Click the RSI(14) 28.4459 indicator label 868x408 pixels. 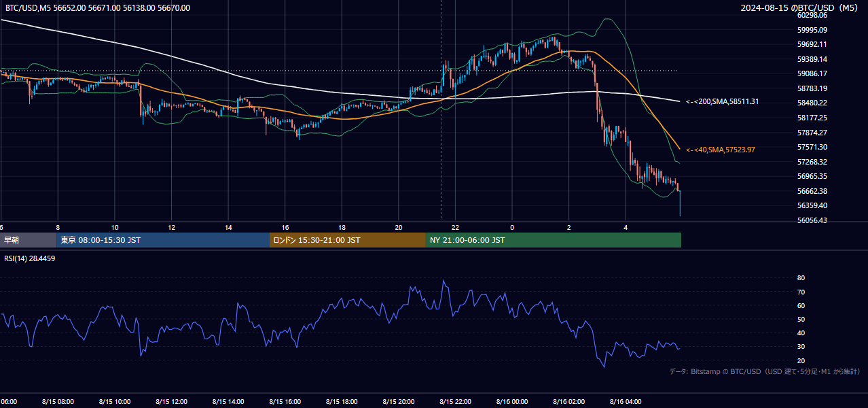pos(30,258)
